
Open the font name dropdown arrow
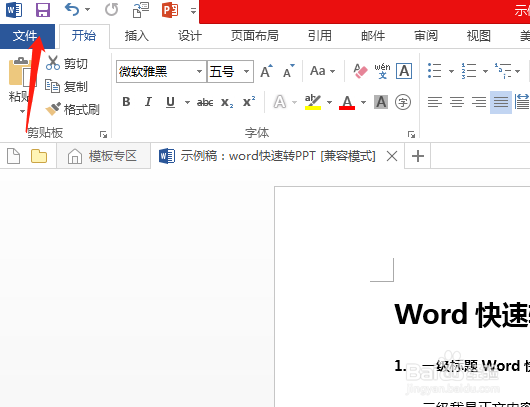[x=199, y=72]
